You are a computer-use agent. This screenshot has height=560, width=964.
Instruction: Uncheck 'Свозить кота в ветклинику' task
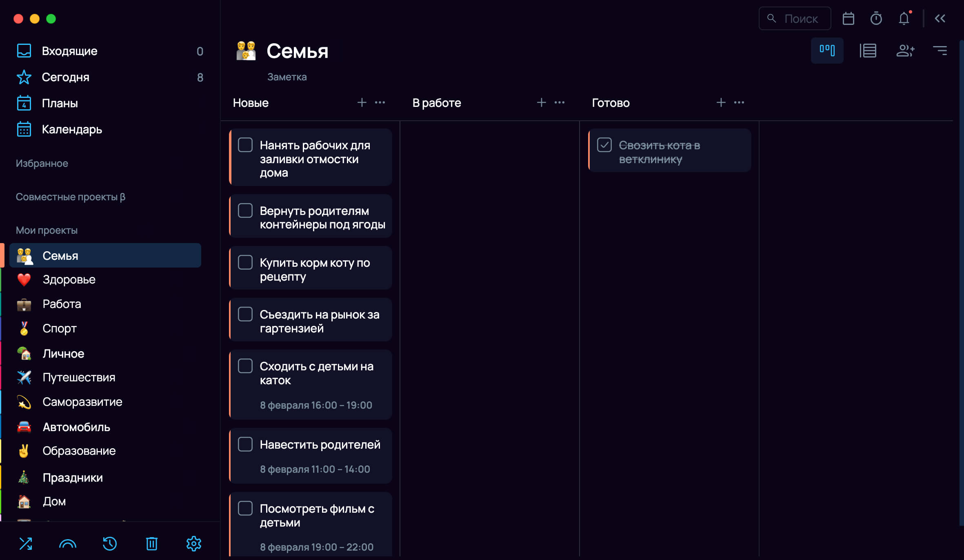[604, 145]
